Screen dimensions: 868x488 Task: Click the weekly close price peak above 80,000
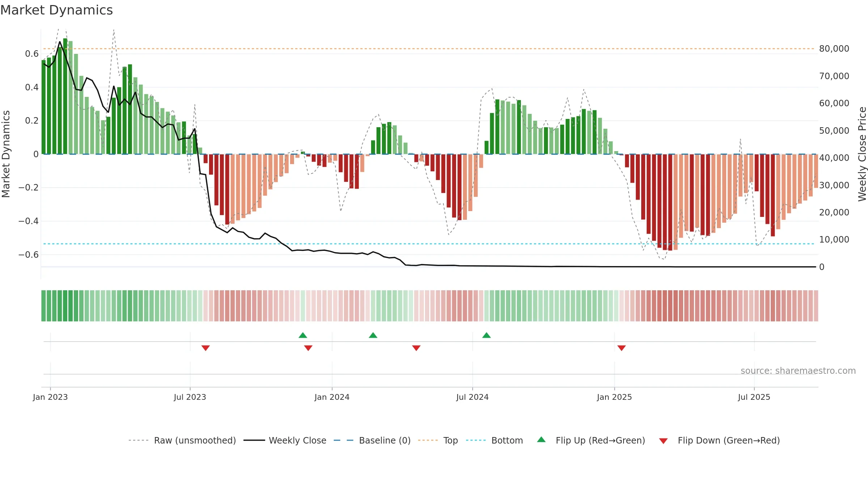click(x=60, y=42)
